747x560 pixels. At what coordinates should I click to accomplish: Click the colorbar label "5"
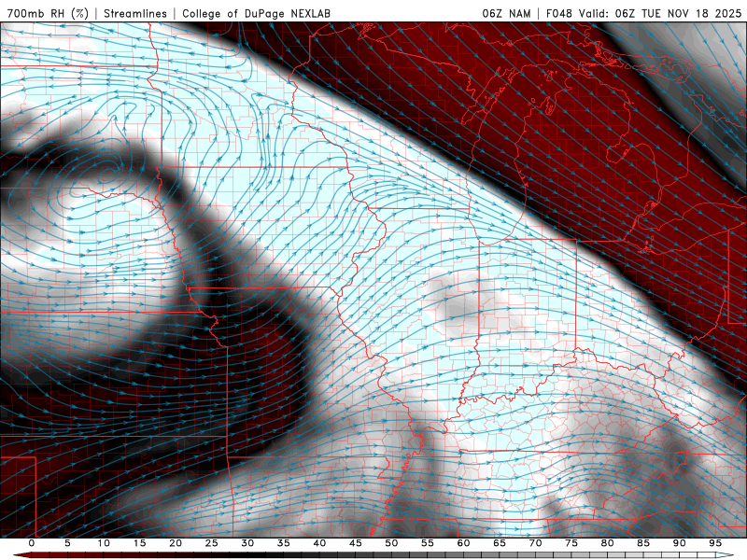[x=67, y=543]
